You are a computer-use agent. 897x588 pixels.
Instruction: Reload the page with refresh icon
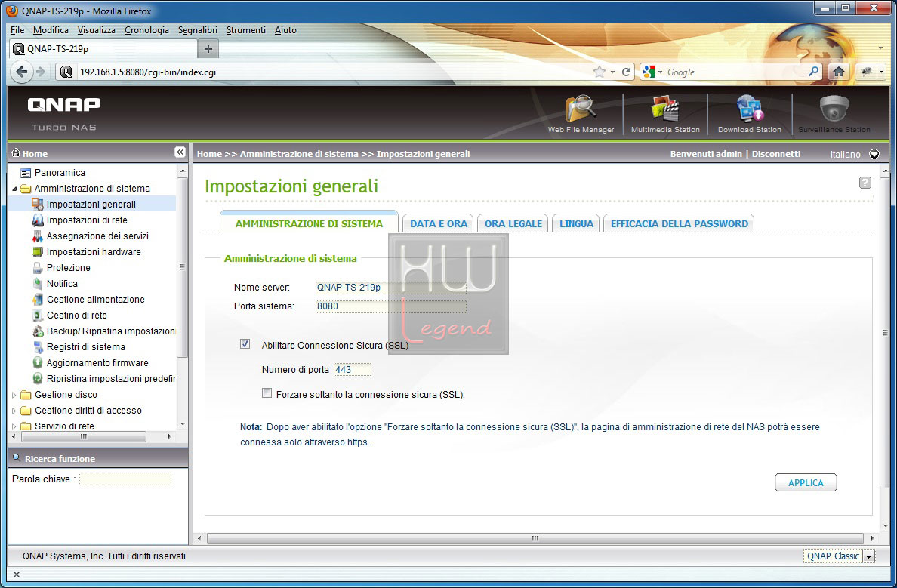pos(627,72)
